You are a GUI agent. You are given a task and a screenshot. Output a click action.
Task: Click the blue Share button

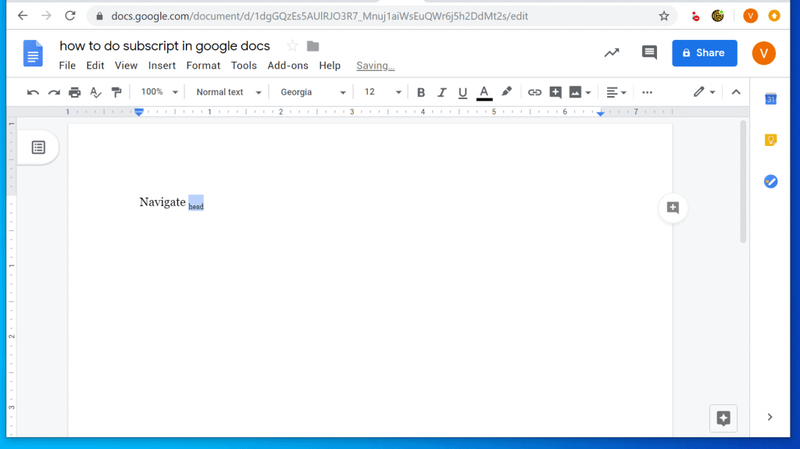pos(704,53)
